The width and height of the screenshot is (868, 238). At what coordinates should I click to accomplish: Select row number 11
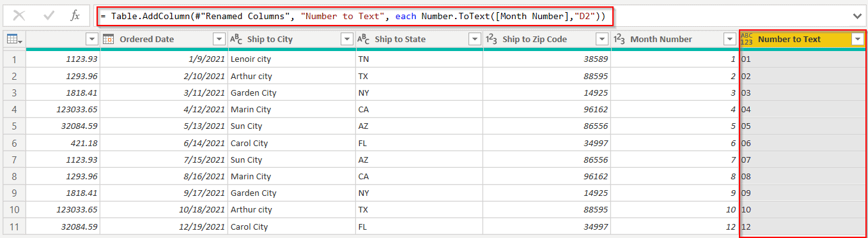point(14,227)
